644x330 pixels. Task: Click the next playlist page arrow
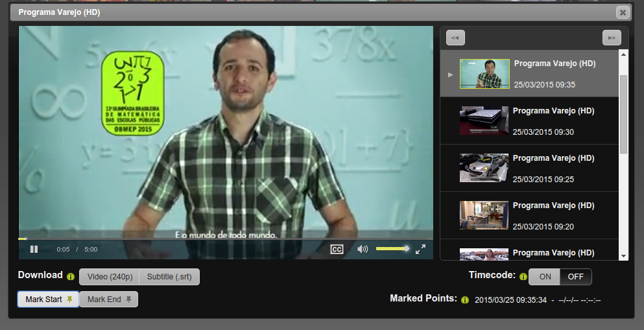612,38
